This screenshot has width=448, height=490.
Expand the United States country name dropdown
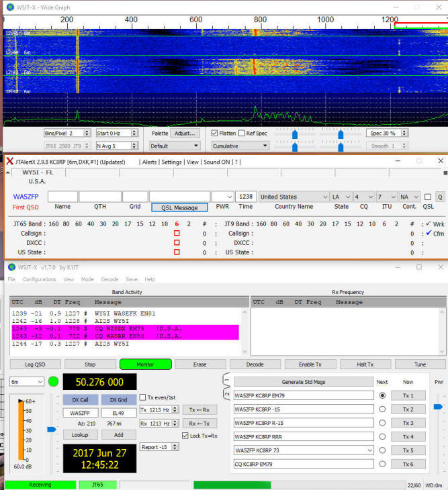(294, 197)
